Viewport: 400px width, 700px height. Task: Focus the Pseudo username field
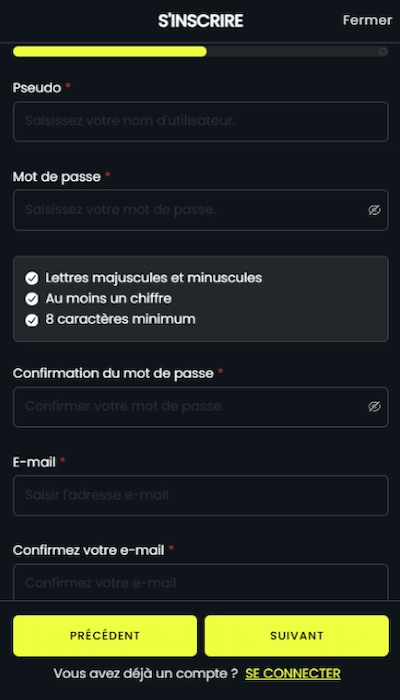tap(200, 121)
